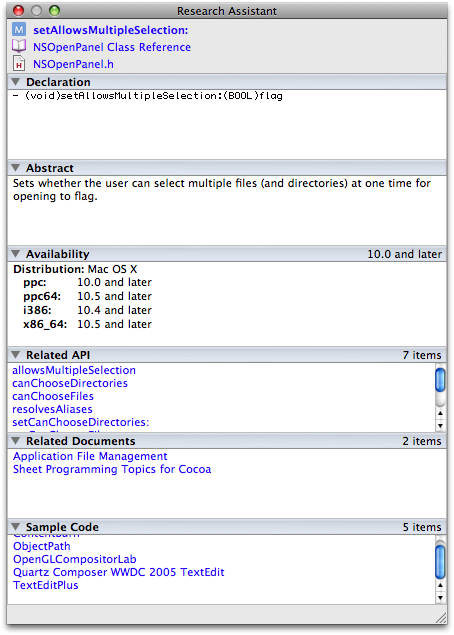454x635 pixels.
Task: Click the i386 availability row
Action: pos(87,310)
